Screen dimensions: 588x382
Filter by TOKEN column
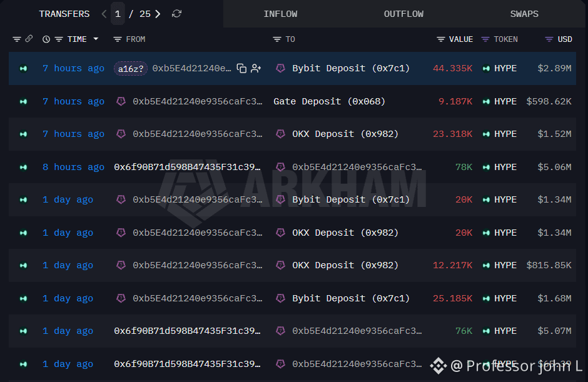coord(485,39)
